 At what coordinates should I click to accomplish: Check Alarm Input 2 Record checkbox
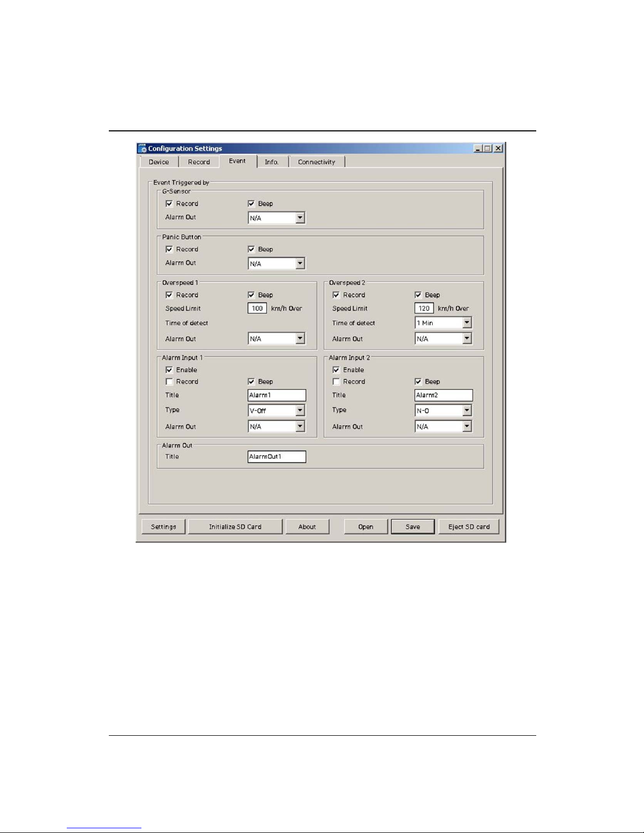[x=336, y=382]
